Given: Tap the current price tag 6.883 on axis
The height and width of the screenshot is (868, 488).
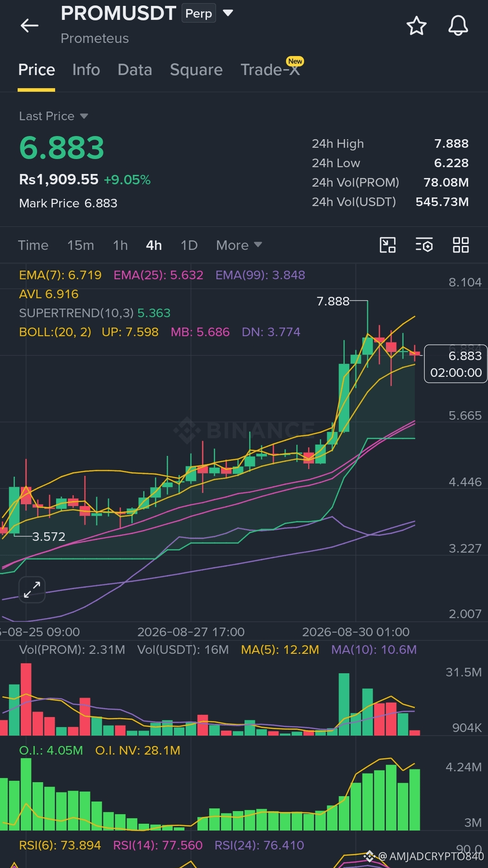Looking at the screenshot, I should (x=455, y=364).
